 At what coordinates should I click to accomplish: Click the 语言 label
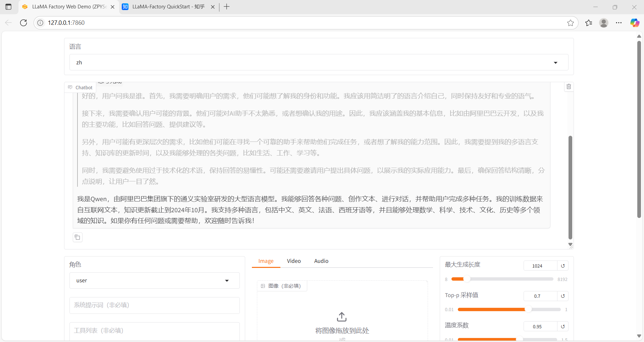point(75,47)
